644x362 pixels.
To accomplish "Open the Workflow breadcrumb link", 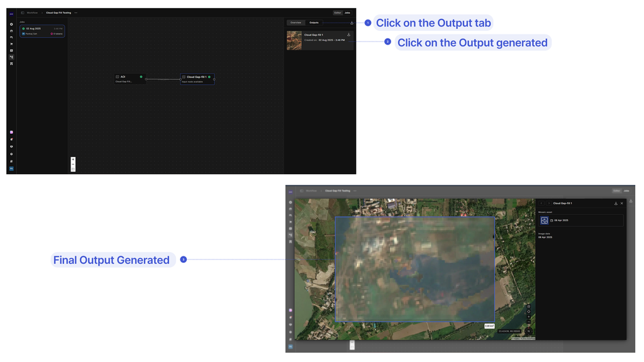I will [32, 13].
